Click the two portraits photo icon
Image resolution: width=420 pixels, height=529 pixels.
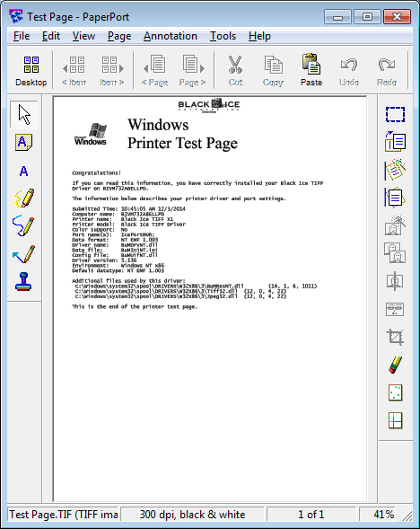pos(395,253)
